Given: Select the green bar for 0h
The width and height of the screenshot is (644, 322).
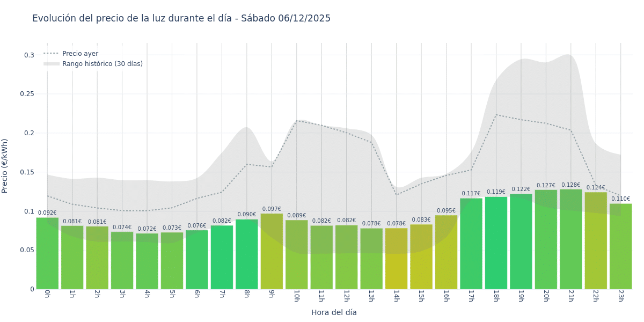Looking at the screenshot, I should [47, 253].
